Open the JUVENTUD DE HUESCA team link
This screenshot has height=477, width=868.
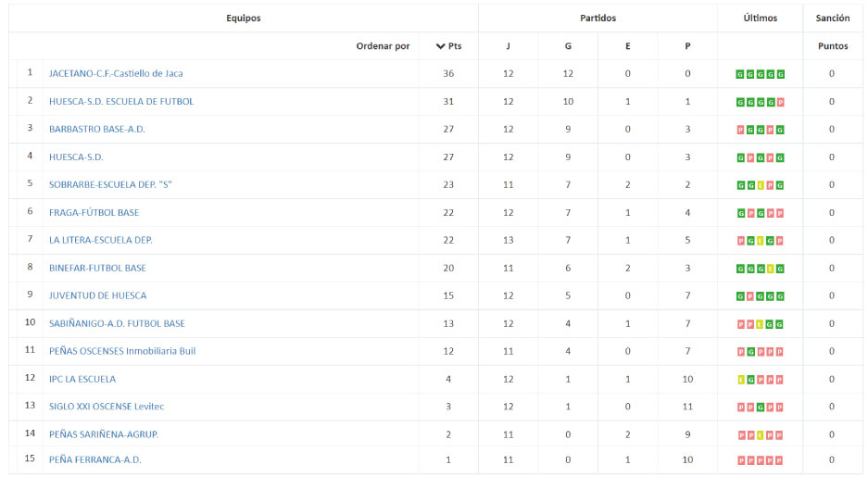98,295
